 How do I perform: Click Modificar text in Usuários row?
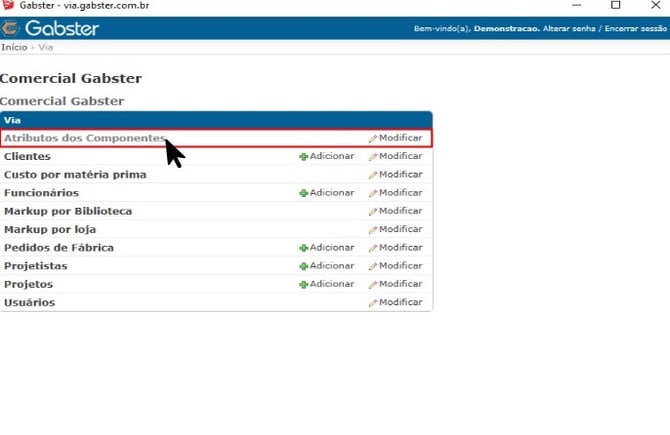click(x=401, y=302)
